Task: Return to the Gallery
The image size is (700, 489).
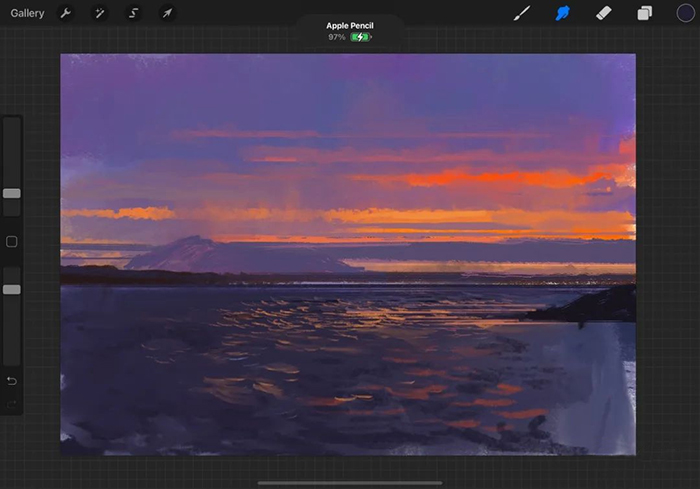Action: [x=27, y=13]
